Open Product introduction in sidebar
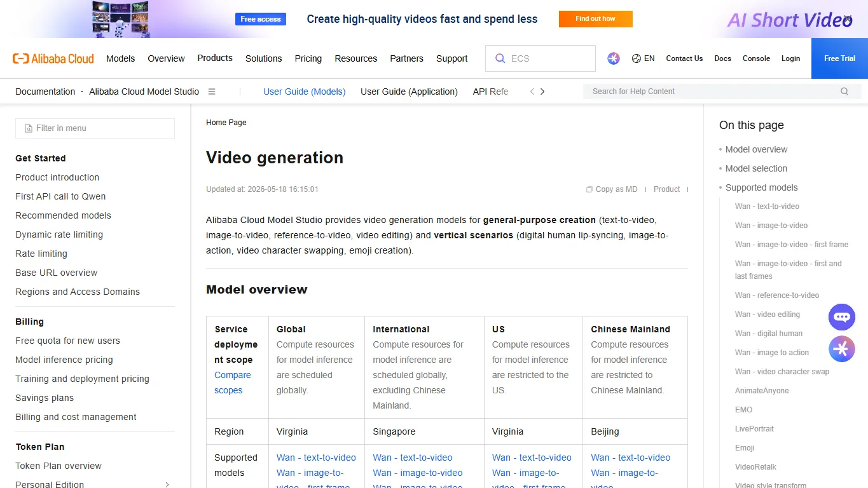 [57, 177]
